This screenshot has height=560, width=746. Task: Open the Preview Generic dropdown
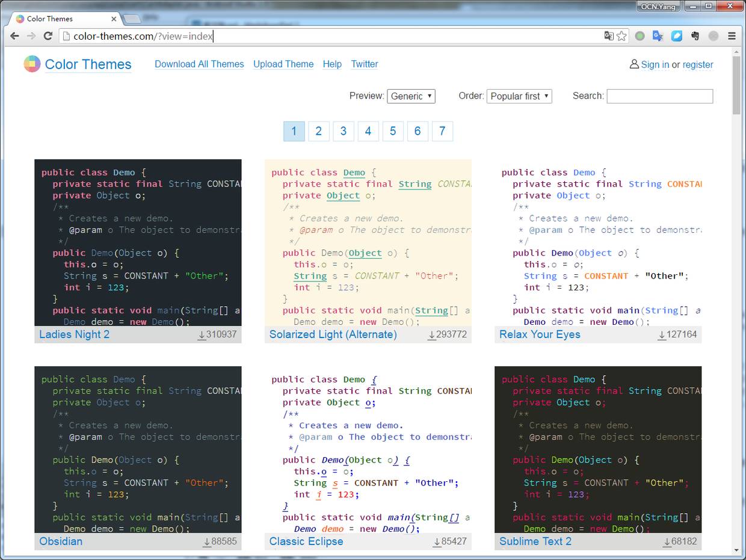pyautogui.click(x=411, y=96)
